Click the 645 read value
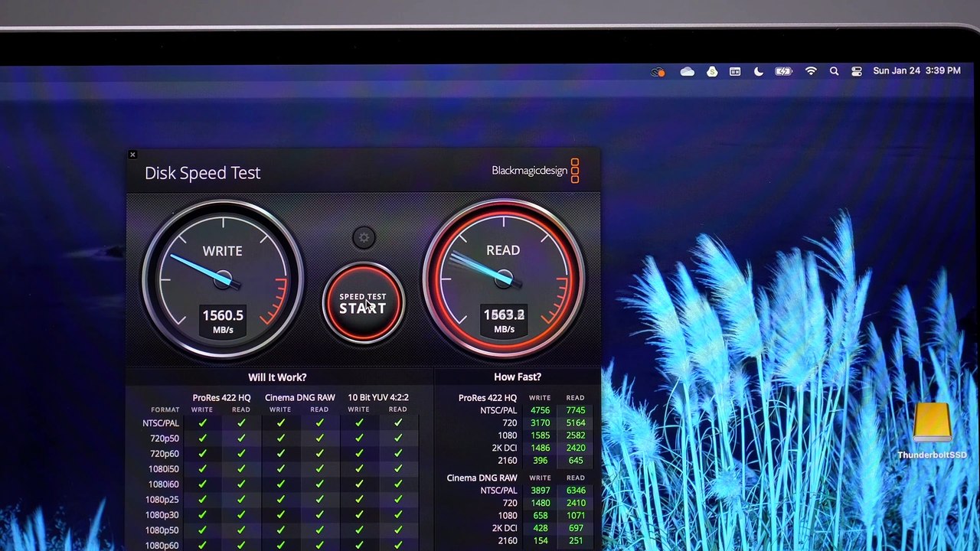 tap(576, 461)
